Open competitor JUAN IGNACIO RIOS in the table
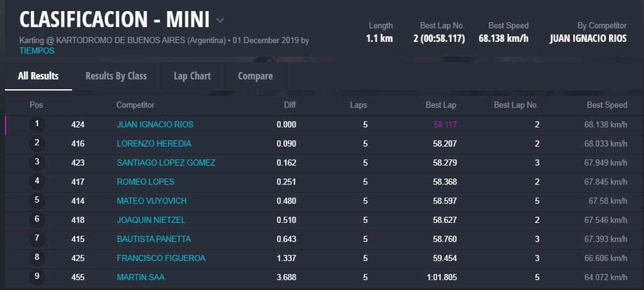Screen dimensions: 644x290 pyautogui.click(x=155, y=124)
